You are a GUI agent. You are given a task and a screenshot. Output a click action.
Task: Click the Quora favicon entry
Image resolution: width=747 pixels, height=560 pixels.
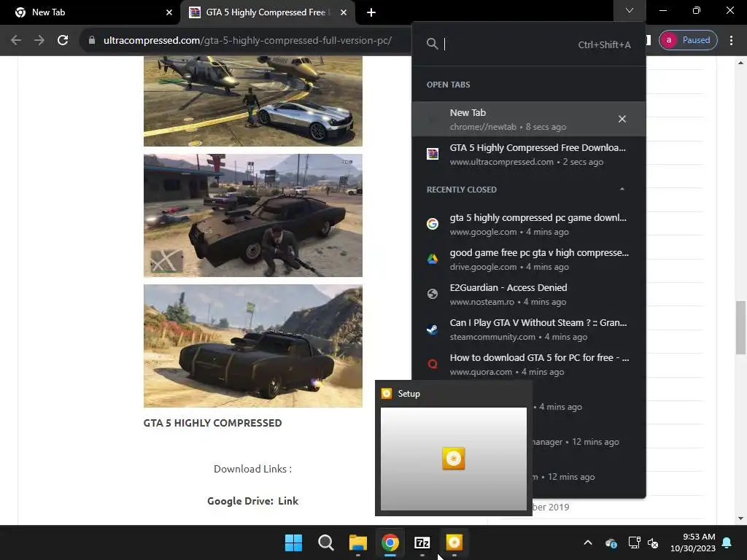[433, 365]
